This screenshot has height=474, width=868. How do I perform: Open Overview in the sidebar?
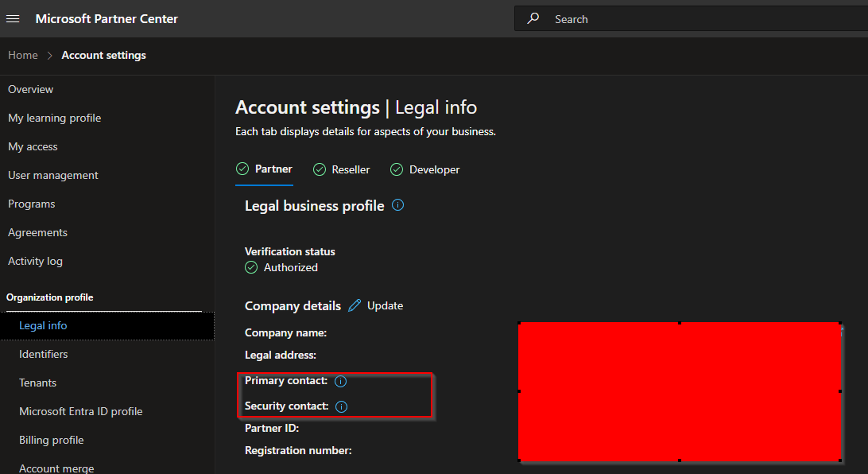(30, 89)
